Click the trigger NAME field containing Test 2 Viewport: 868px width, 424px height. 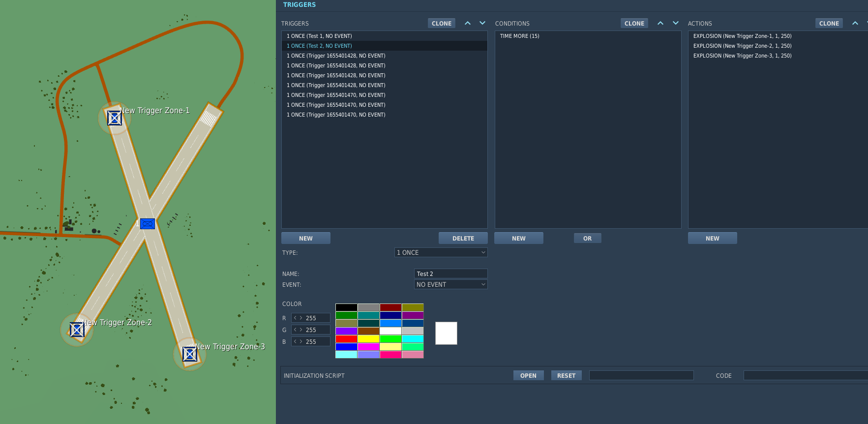451,273
